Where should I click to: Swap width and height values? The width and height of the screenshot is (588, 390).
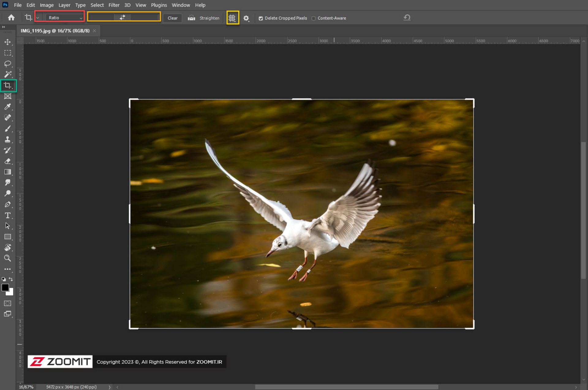pos(122,17)
